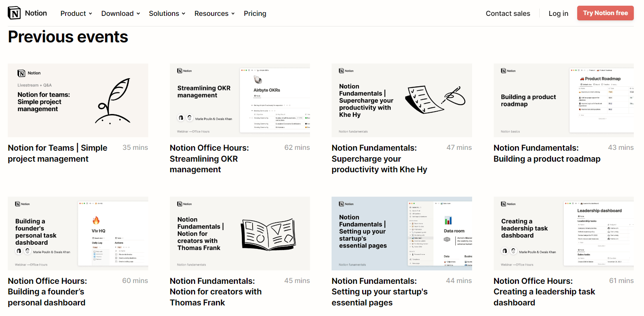Click the 44 mins duration label
This screenshot has width=644, height=316.
point(459,281)
